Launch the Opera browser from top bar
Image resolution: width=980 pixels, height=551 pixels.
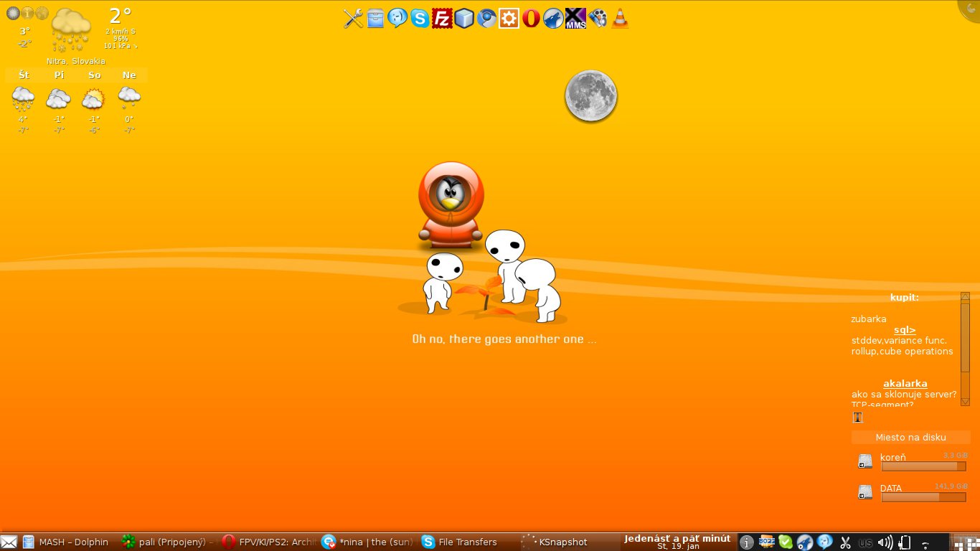(x=531, y=18)
